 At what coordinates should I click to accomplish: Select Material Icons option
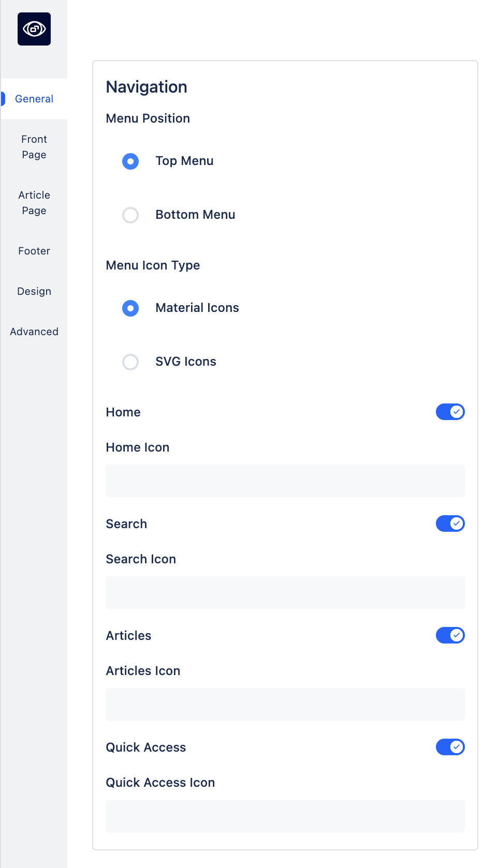click(130, 308)
